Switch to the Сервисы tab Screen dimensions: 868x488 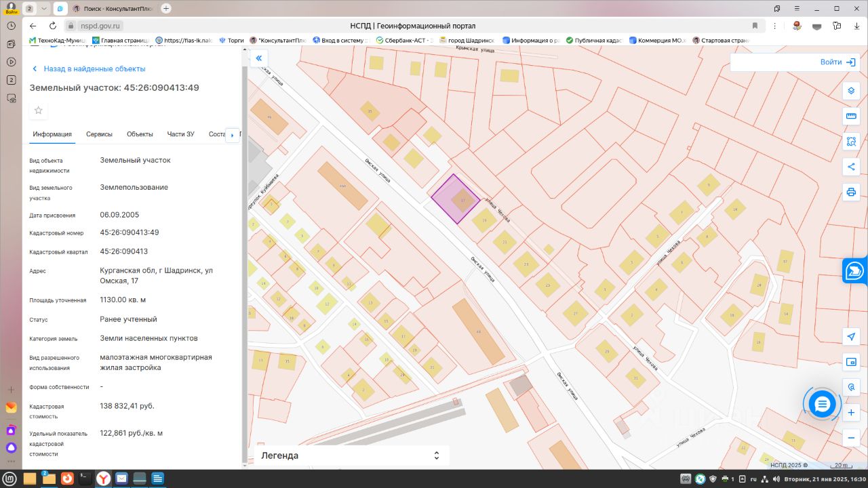[x=99, y=134]
